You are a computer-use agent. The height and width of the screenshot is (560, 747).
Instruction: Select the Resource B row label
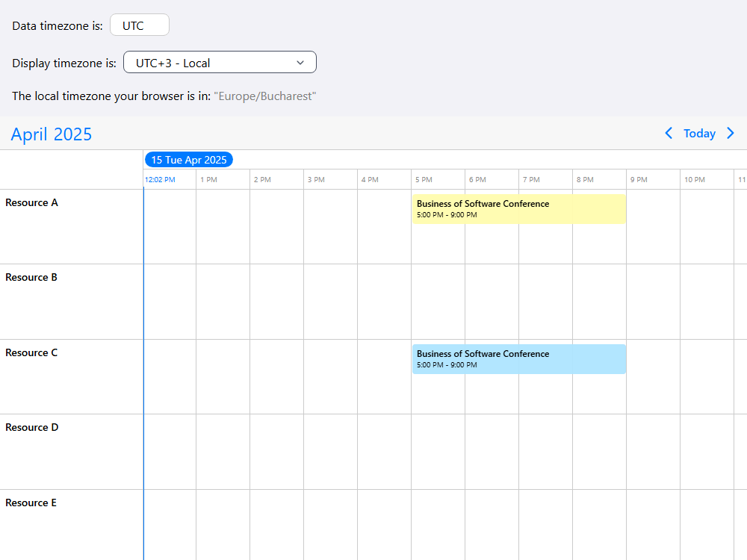[31, 278]
